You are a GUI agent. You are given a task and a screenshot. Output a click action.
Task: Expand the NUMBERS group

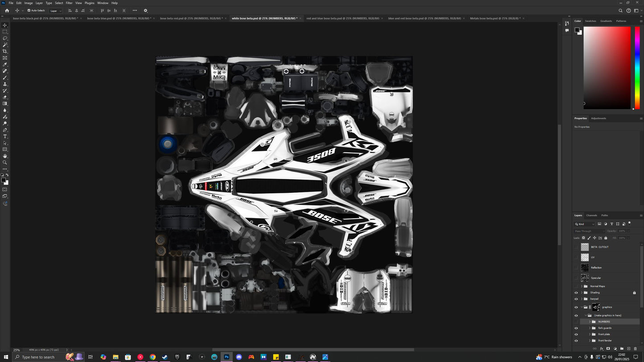[x=590, y=321]
